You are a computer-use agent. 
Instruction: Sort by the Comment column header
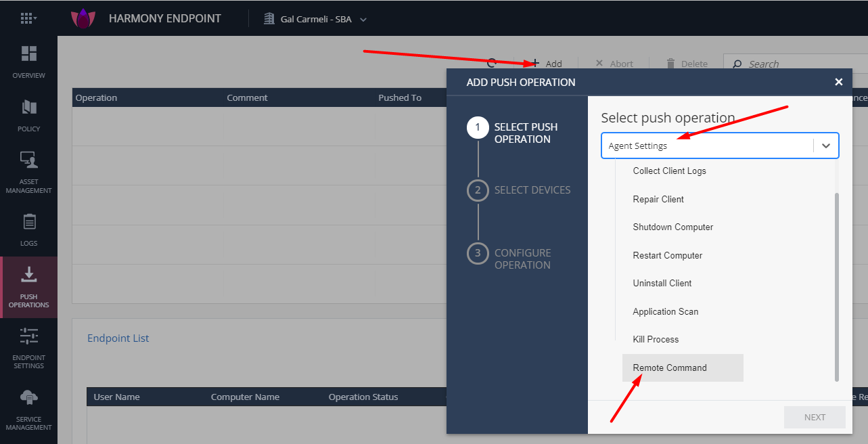coord(247,97)
